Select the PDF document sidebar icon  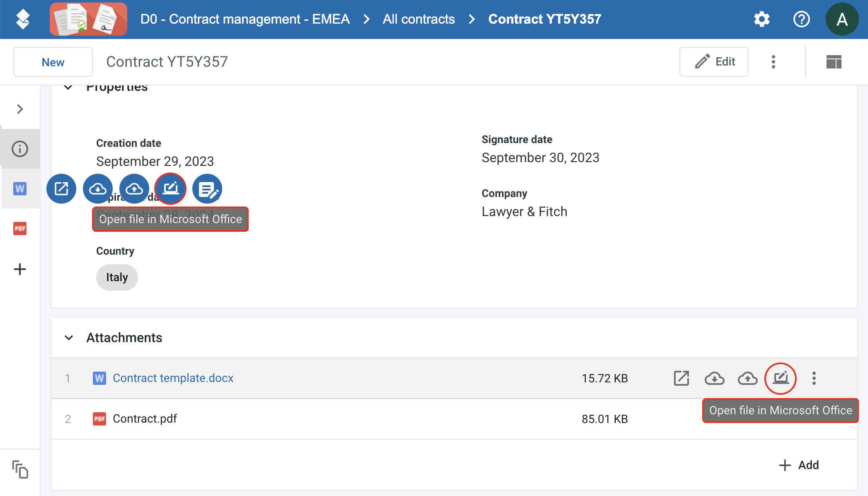pos(20,229)
